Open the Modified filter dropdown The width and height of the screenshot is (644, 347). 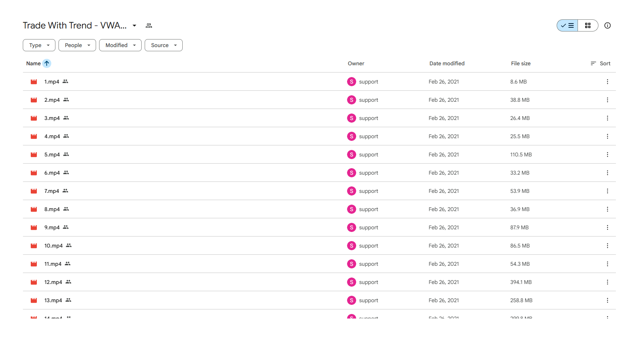point(120,45)
